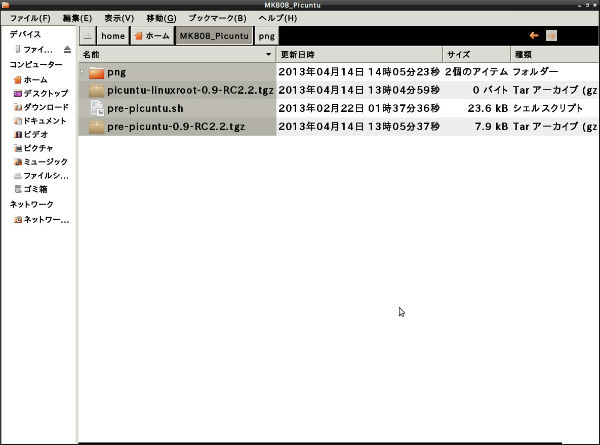Click the file name pre-picuntu-0.9-RC2.2.tgz
The width and height of the screenshot is (600, 445).
(176, 127)
